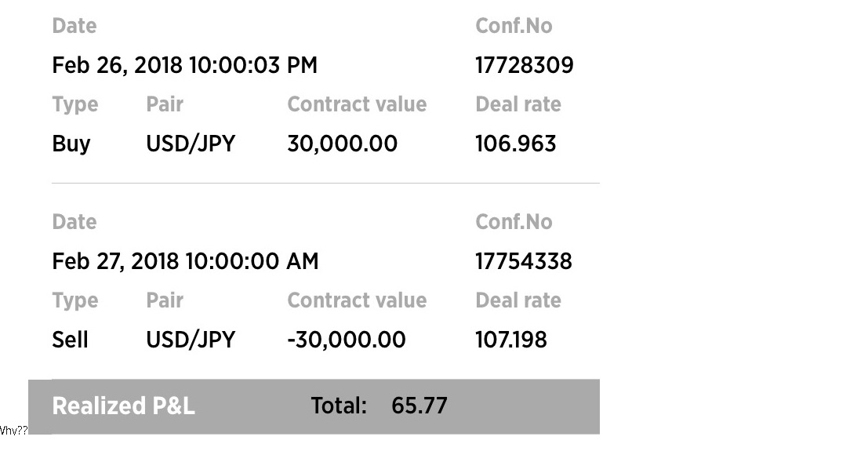
Task: Select USD/JPY pair in the Sell trade
Action: tap(191, 340)
